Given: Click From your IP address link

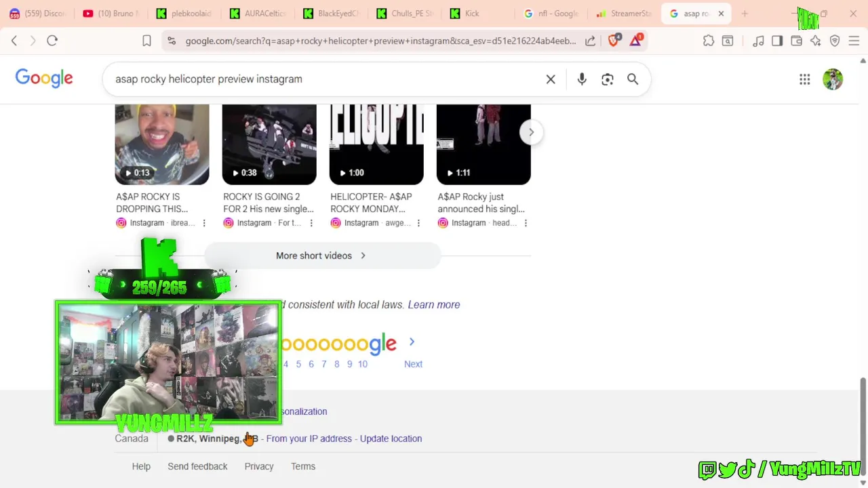Looking at the screenshot, I should [309, 439].
